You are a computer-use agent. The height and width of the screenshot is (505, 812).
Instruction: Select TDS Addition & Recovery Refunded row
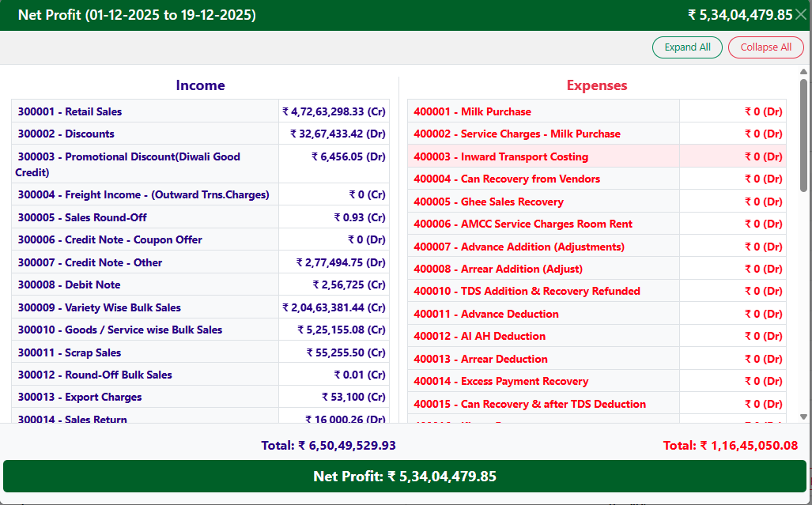pyautogui.click(x=524, y=291)
